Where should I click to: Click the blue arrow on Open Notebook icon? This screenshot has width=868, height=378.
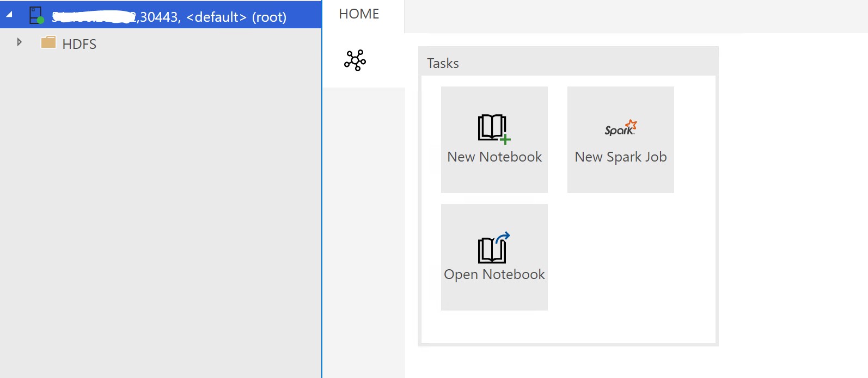(503, 237)
